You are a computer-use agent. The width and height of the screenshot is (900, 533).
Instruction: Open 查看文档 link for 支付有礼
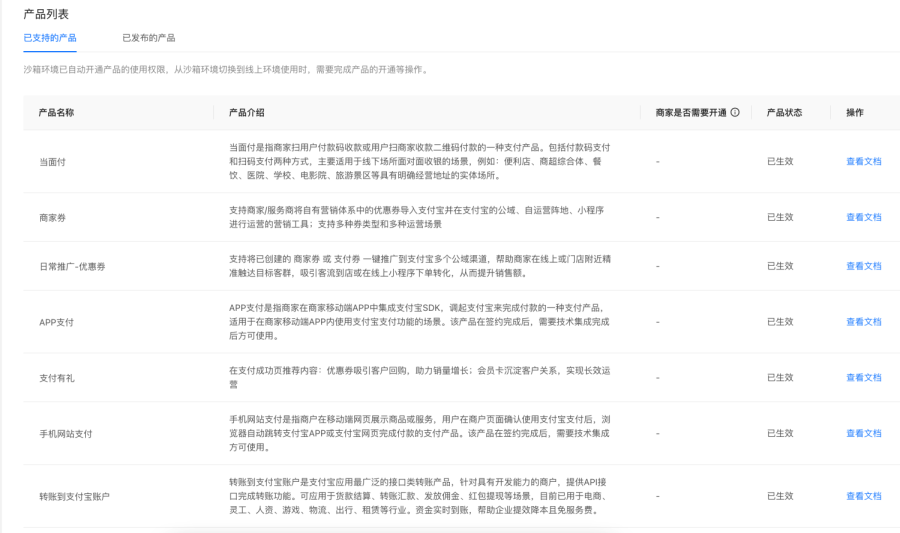(x=863, y=378)
